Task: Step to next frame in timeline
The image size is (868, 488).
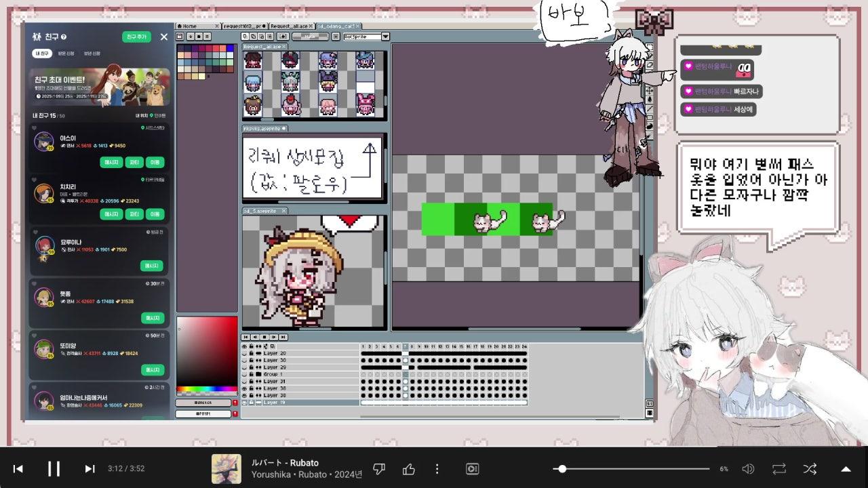Action: pyautogui.click(x=274, y=337)
